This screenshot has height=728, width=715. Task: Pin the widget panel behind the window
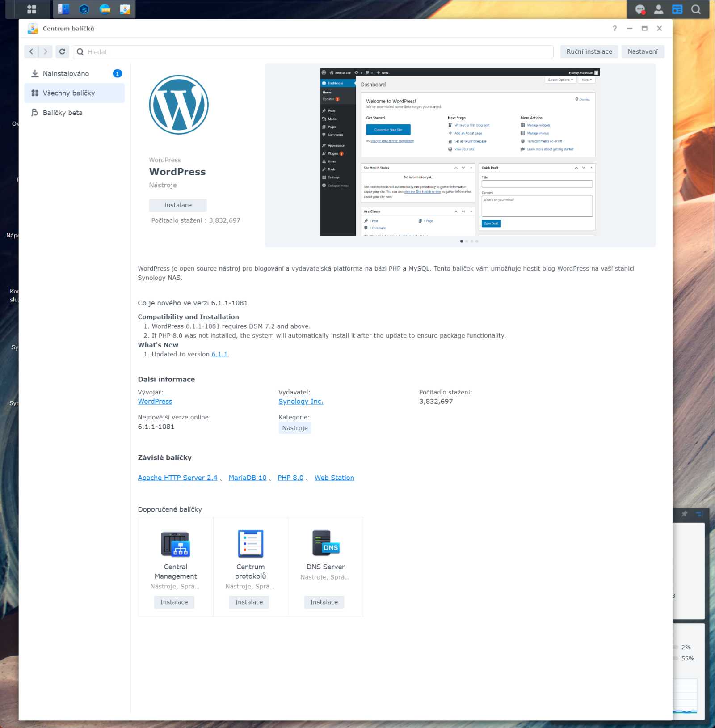pos(684,514)
